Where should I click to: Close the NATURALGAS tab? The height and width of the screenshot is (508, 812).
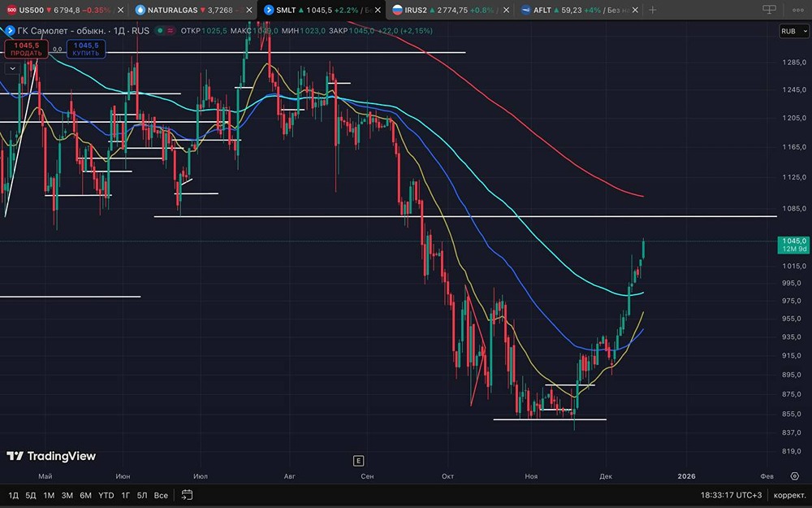coord(249,10)
